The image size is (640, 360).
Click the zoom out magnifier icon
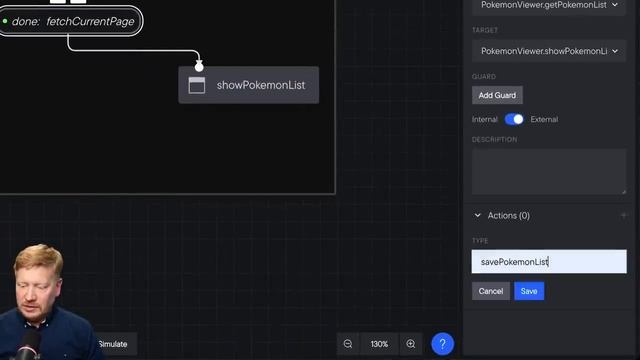click(348, 344)
